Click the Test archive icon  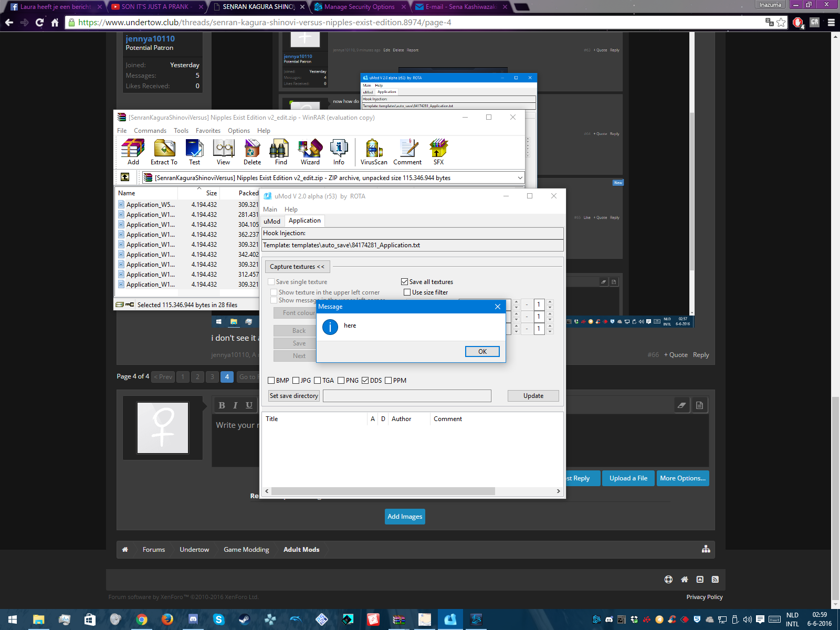tap(194, 151)
